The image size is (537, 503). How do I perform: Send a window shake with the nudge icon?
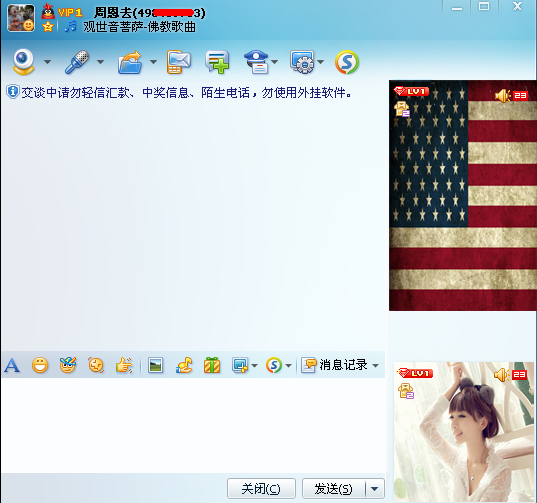(x=96, y=365)
